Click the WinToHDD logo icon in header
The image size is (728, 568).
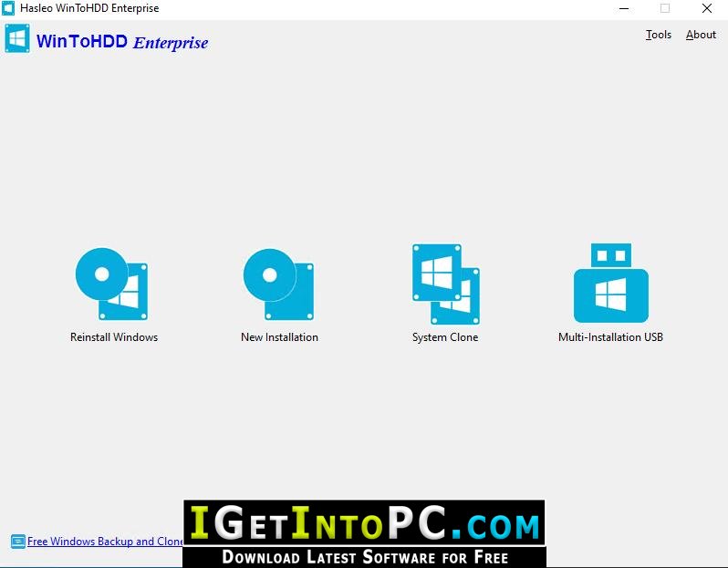pos(17,39)
